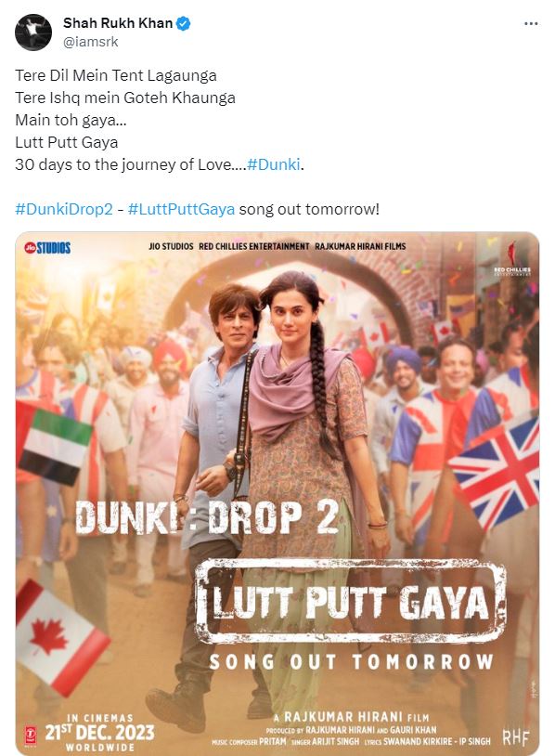Open Shah Rukh Khan's profile avatar
The height and width of the screenshot is (756, 555).
(33, 32)
